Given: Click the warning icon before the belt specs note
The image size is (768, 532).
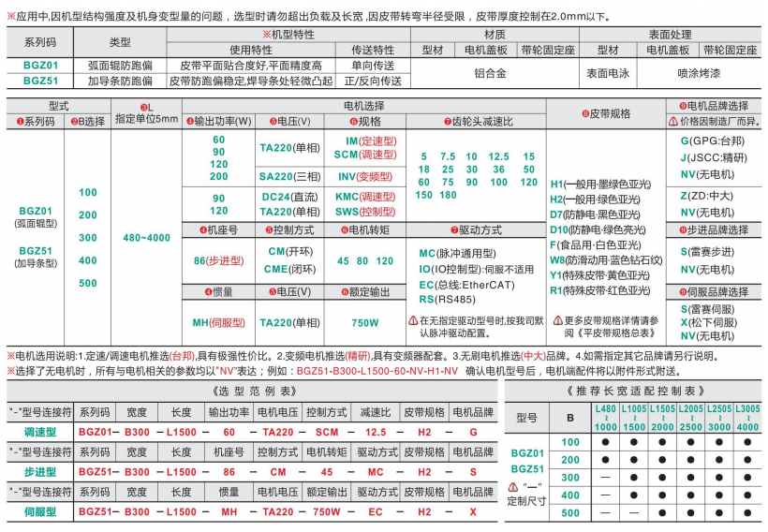Looking at the screenshot, I should tap(557, 320).
